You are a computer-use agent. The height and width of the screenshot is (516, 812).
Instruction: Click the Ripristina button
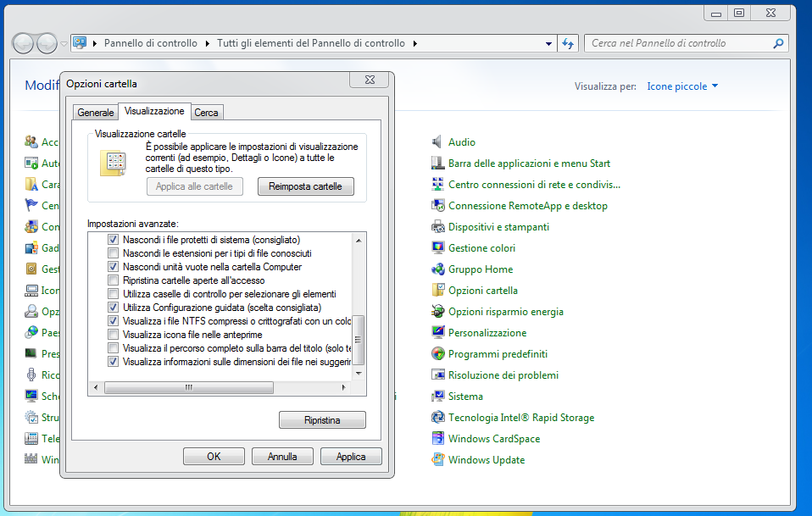(x=322, y=420)
